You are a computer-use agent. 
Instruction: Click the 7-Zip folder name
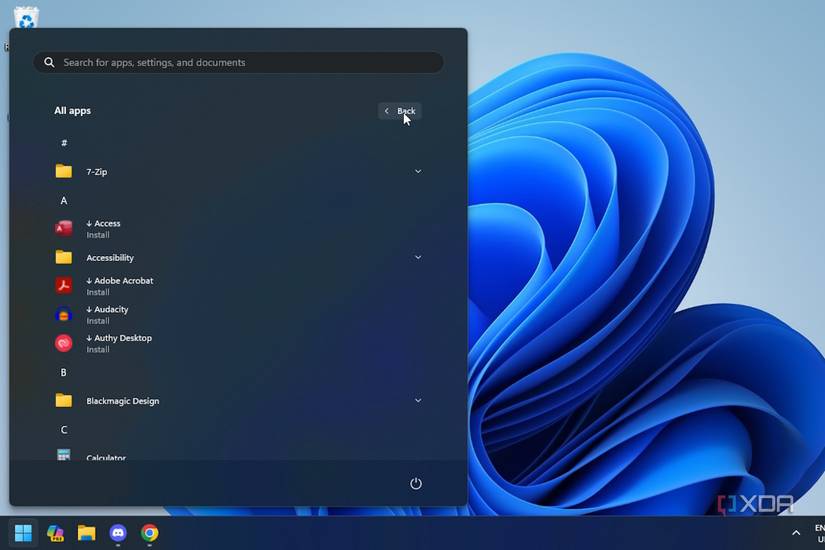click(x=97, y=172)
